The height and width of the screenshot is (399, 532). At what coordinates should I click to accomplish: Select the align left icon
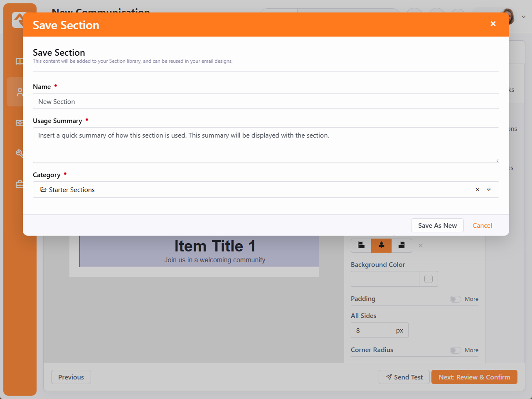361,245
